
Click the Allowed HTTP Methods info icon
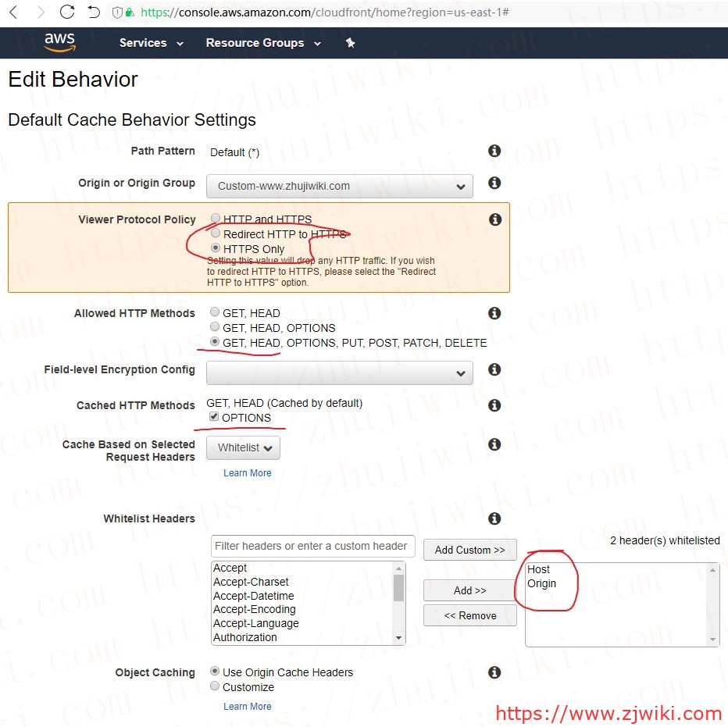coord(494,313)
